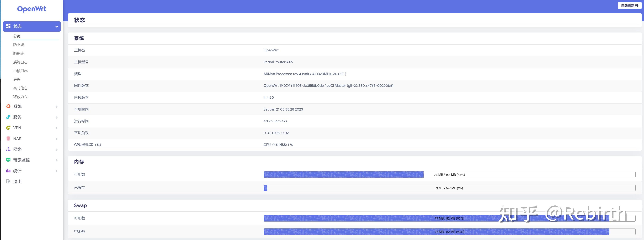Open the 防火墙 submenu item
644x240 pixels.
(x=19, y=45)
